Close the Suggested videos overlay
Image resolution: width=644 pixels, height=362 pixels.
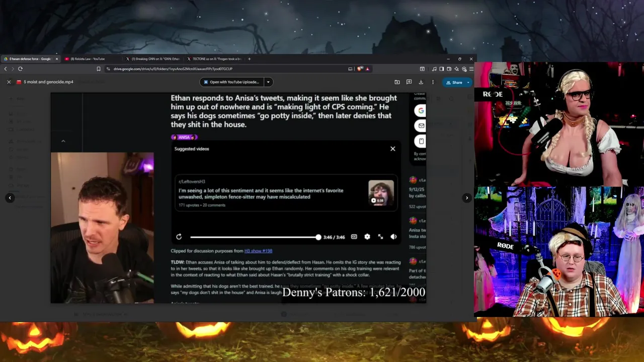coord(393,149)
